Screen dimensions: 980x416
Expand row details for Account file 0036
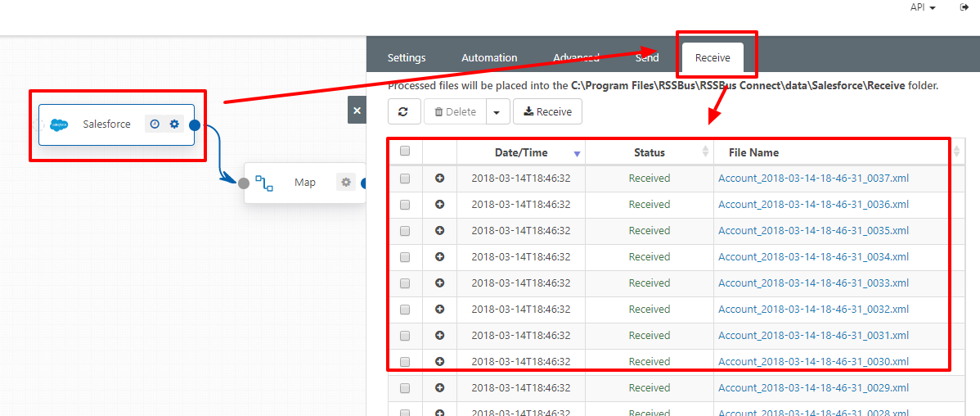439,205
